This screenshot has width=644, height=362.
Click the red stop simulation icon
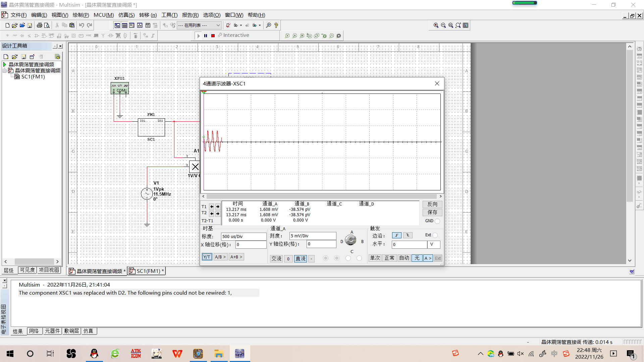click(213, 36)
